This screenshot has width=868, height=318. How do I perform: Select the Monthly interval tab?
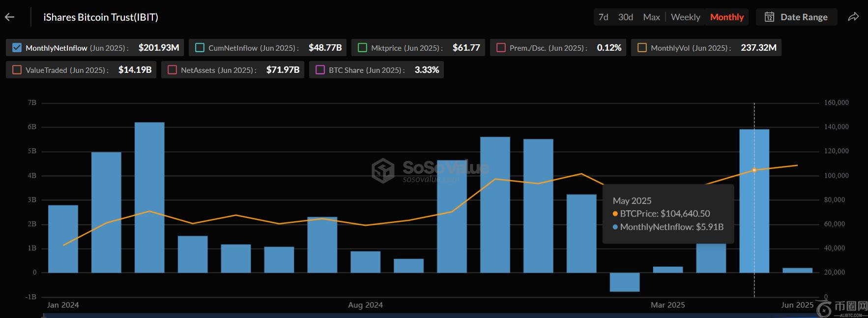pos(726,17)
